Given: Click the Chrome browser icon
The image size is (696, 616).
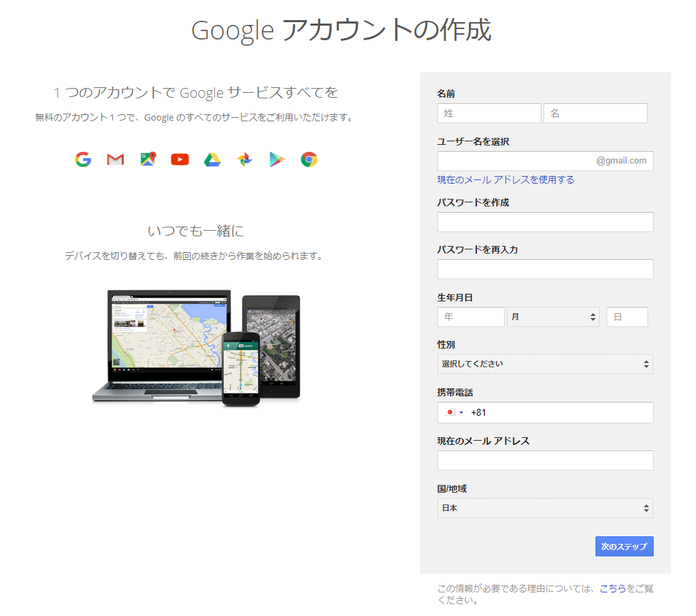Looking at the screenshot, I should (x=309, y=159).
